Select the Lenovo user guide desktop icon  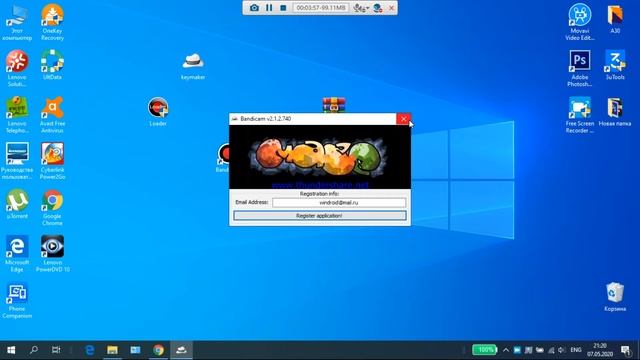[x=17, y=161]
